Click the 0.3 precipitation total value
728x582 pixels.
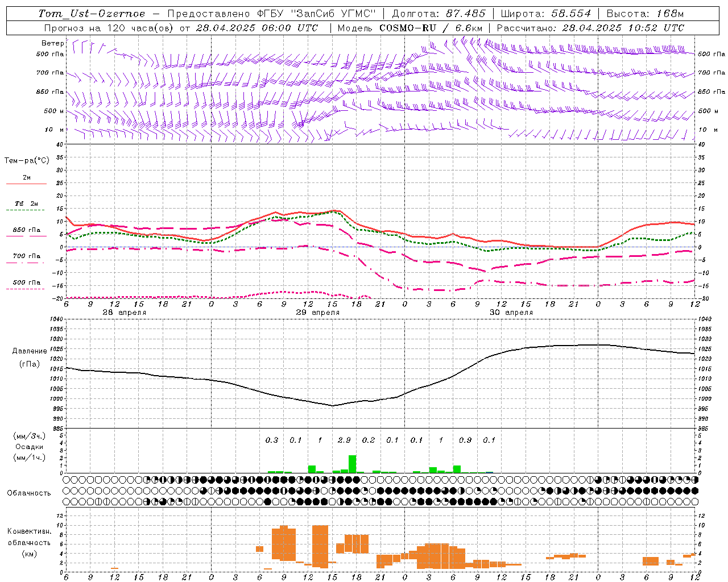click(272, 440)
